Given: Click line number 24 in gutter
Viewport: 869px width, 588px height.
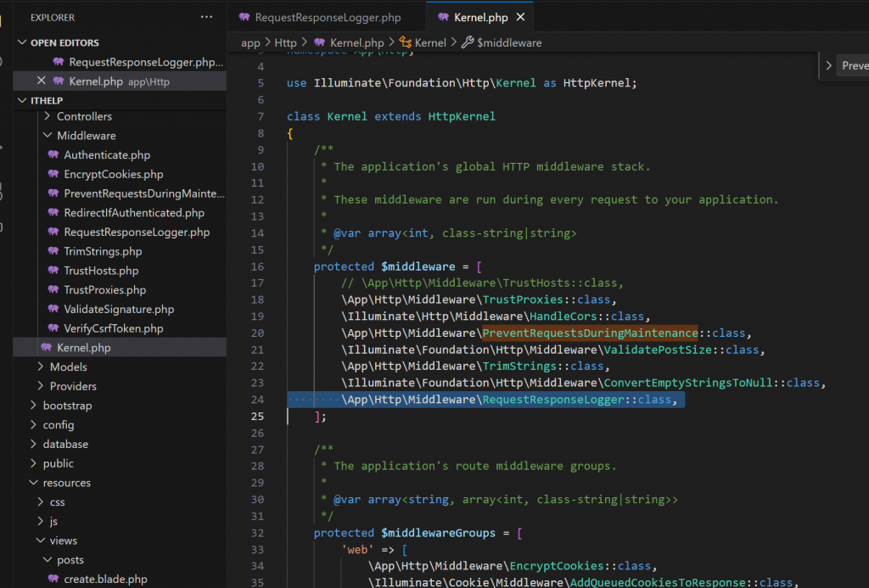Looking at the screenshot, I should coord(258,400).
